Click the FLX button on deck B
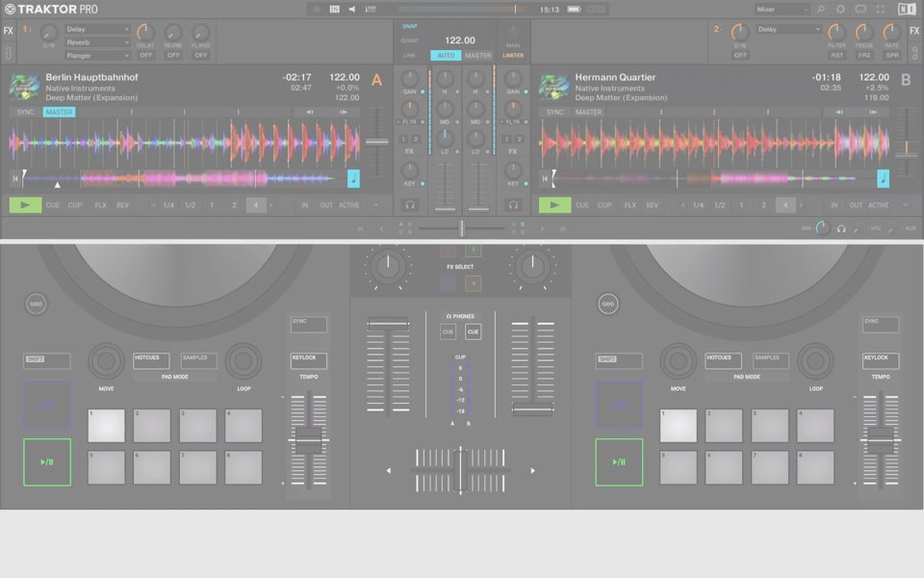Image resolution: width=924 pixels, height=578 pixels. 630,205
